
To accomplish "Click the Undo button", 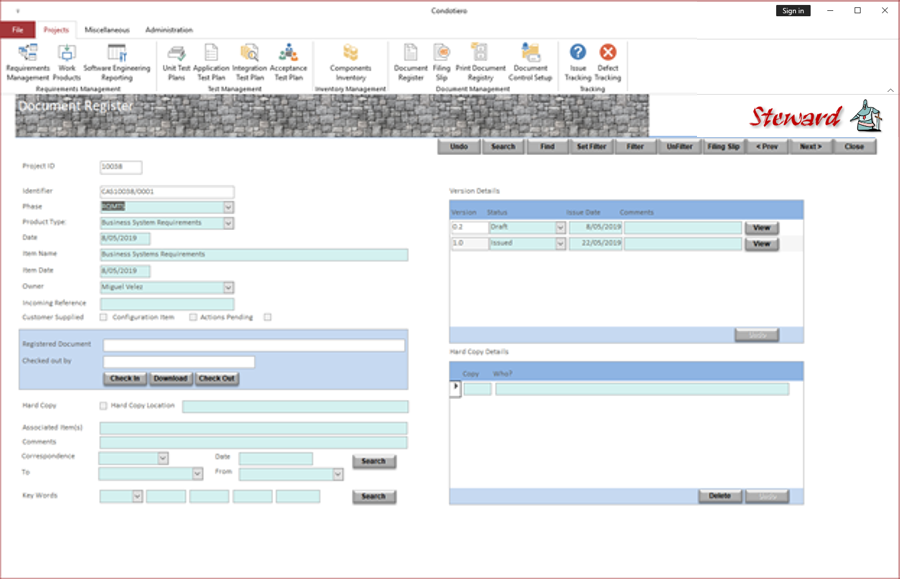I will (x=459, y=147).
